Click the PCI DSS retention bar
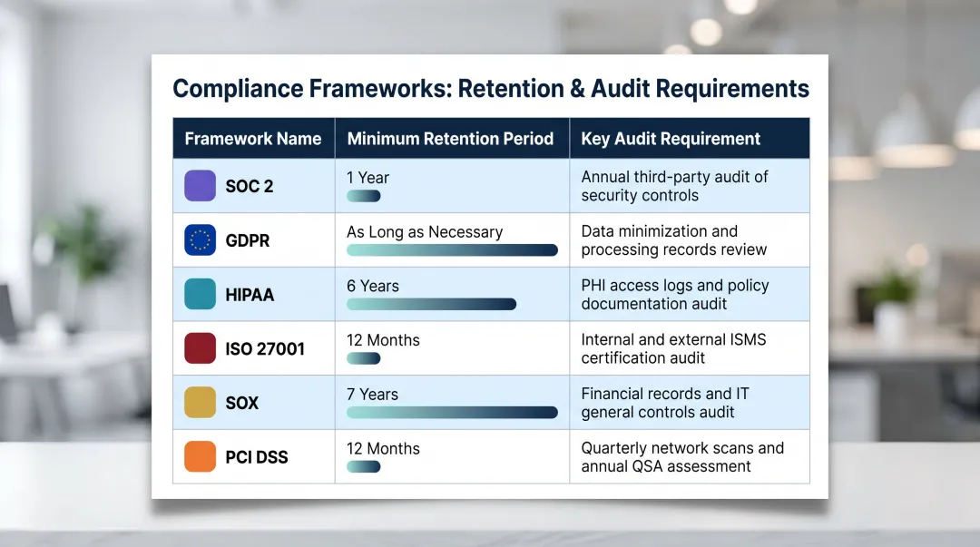This screenshot has width=980, height=547. [364, 466]
